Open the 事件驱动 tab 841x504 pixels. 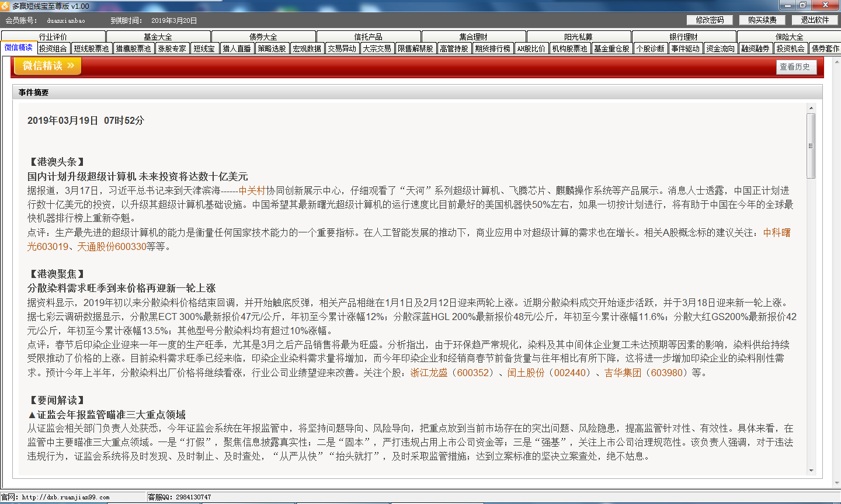click(686, 48)
